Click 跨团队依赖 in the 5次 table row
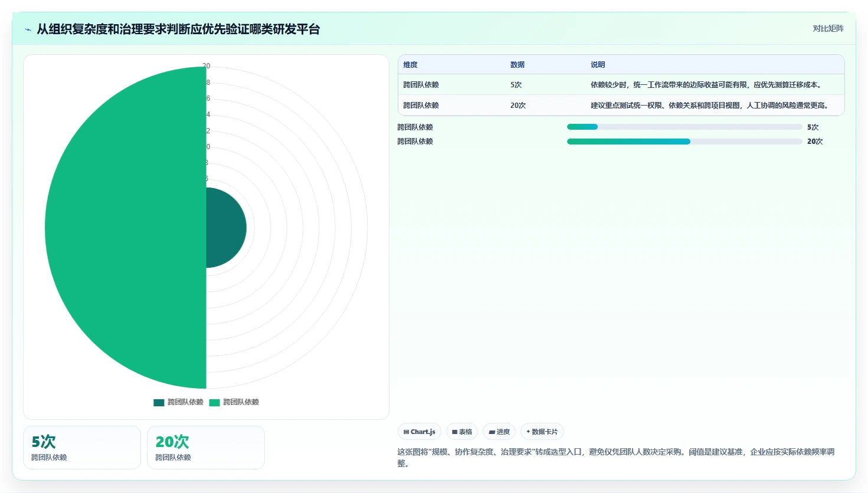This screenshot has height=493, width=868. tap(421, 85)
